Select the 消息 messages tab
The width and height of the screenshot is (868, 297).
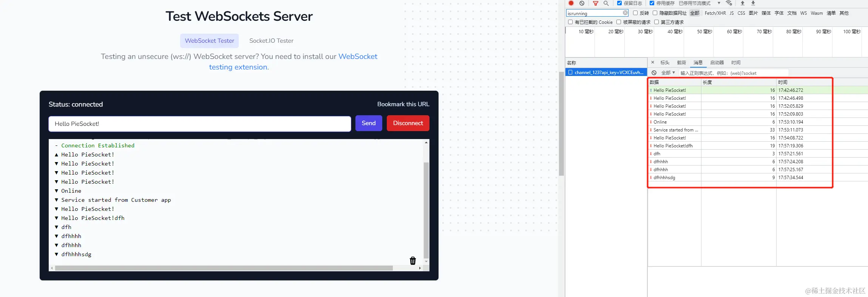click(x=698, y=63)
